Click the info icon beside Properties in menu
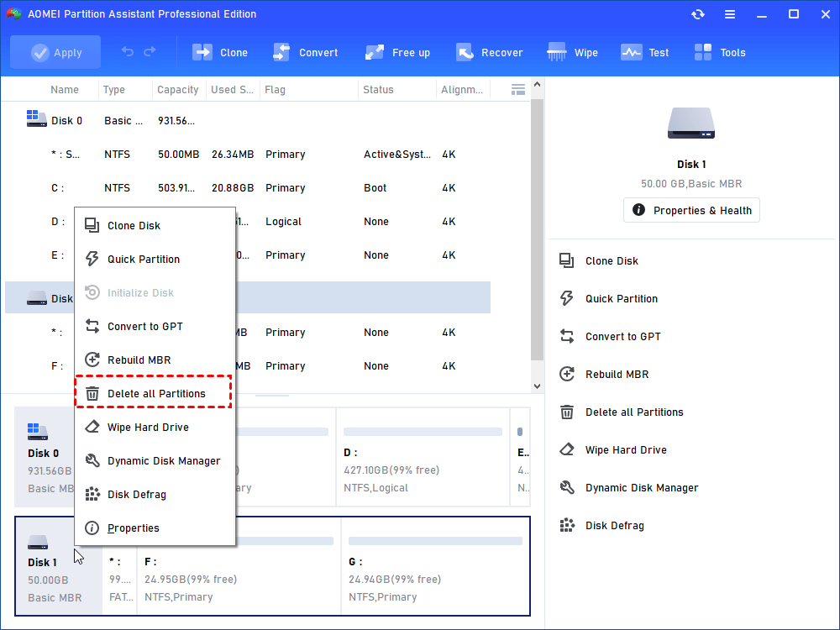Screen dimensions: 840x630 click(x=92, y=528)
